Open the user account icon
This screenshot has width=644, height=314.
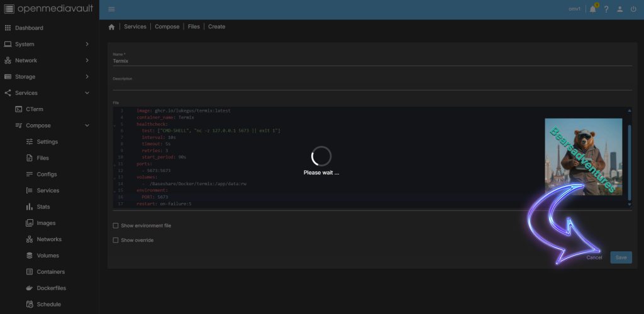coord(620,9)
